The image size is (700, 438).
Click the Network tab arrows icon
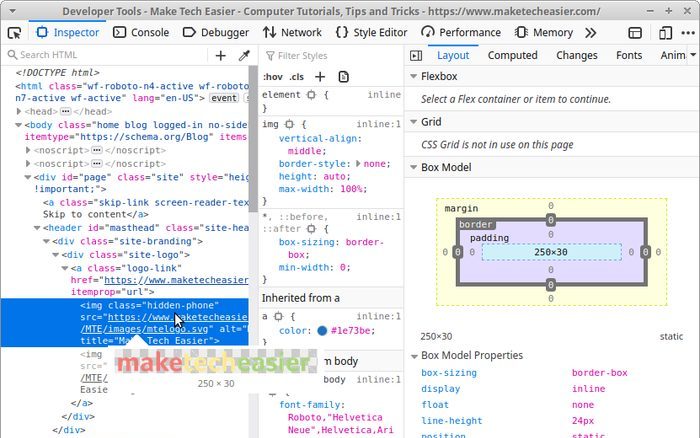(x=269, y=33)
